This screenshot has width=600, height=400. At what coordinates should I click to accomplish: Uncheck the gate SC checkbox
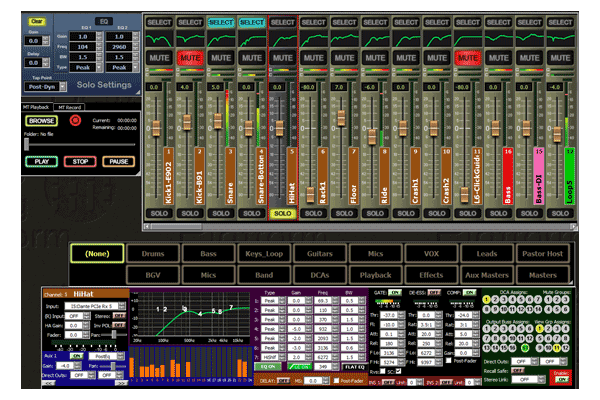[x=398, y=371]
